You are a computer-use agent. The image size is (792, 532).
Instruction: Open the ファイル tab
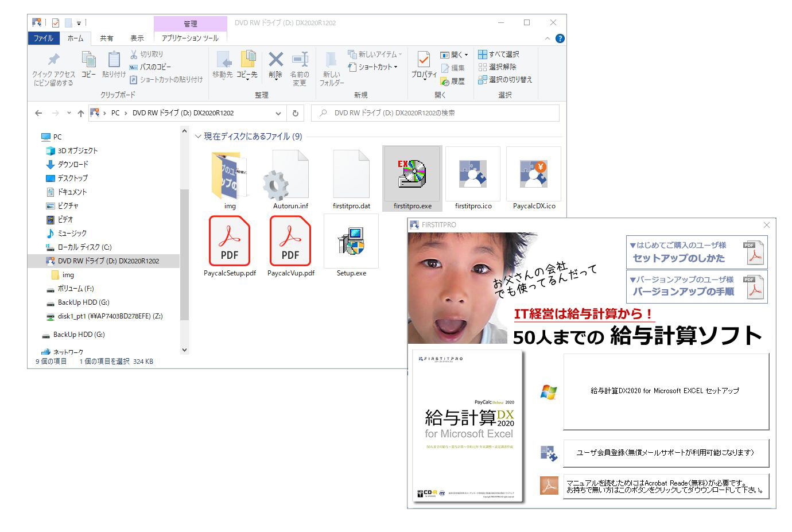43,38
